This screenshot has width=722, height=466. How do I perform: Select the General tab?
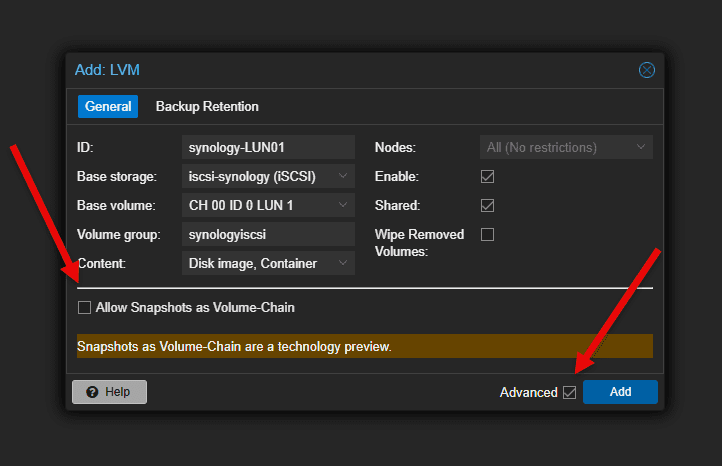tap(108, 106)
